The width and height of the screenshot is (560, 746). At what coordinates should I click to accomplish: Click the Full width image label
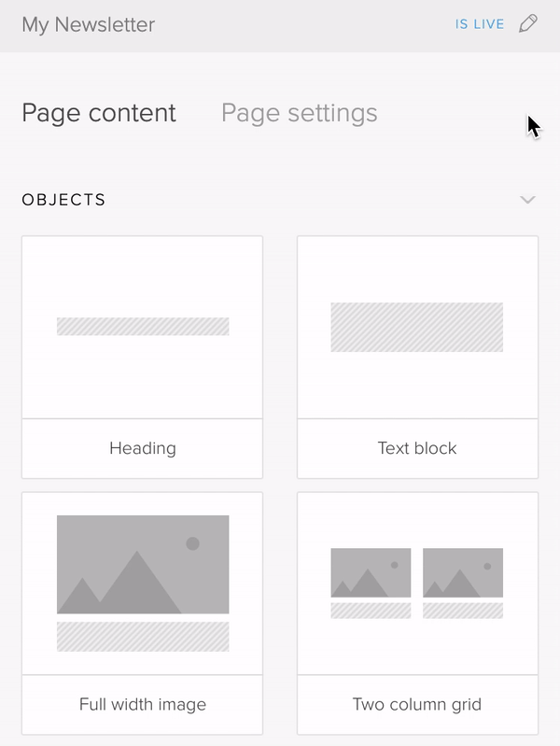pos(143,704)
